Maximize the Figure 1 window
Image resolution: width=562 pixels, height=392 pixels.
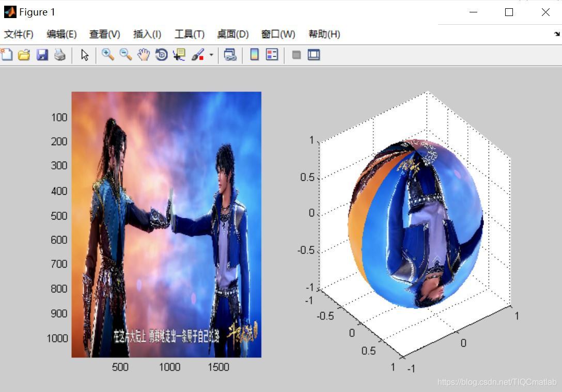(x=509, y=12)
